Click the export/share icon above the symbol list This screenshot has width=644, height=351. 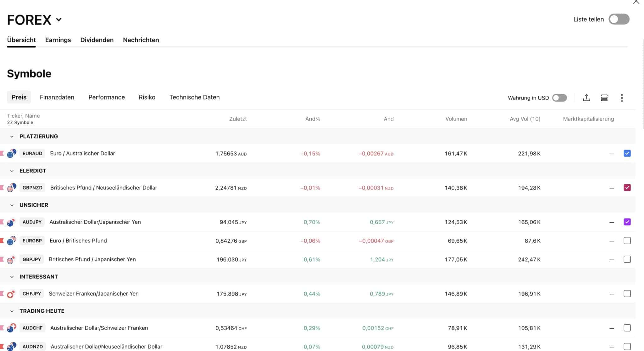[586, 98]
